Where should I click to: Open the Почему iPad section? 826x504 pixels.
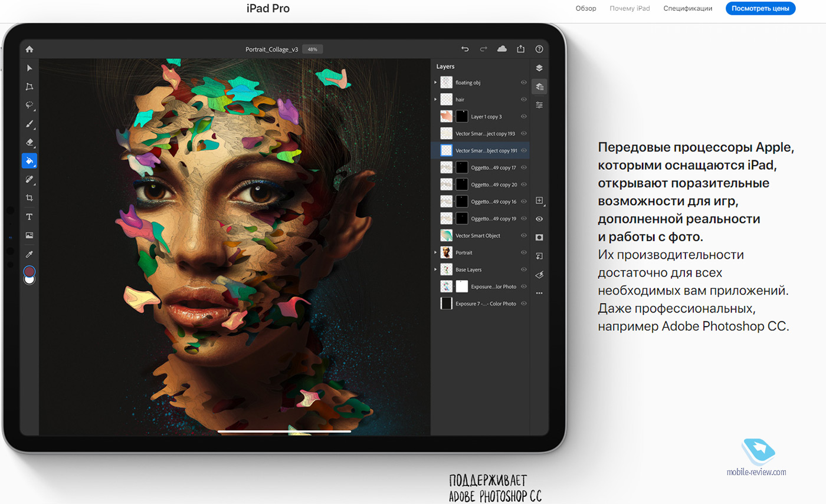(x=630, y=8)
